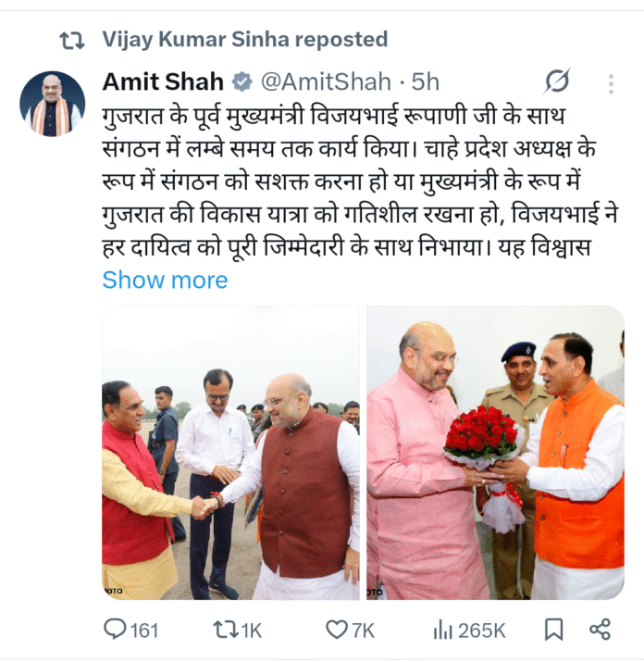Click the 5h timestamp
Image resolution: width=644 pixels, height=662 pixels.
[426, 81]
